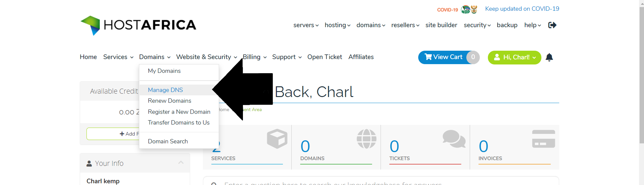Screen dimensions: 644x185
Task: Expand the servers dropdown in top menu
Action: tap(306, 25)
